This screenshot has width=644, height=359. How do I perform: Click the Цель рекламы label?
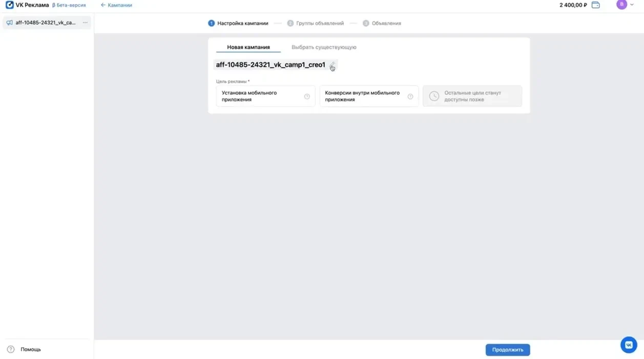coord(233,81)
